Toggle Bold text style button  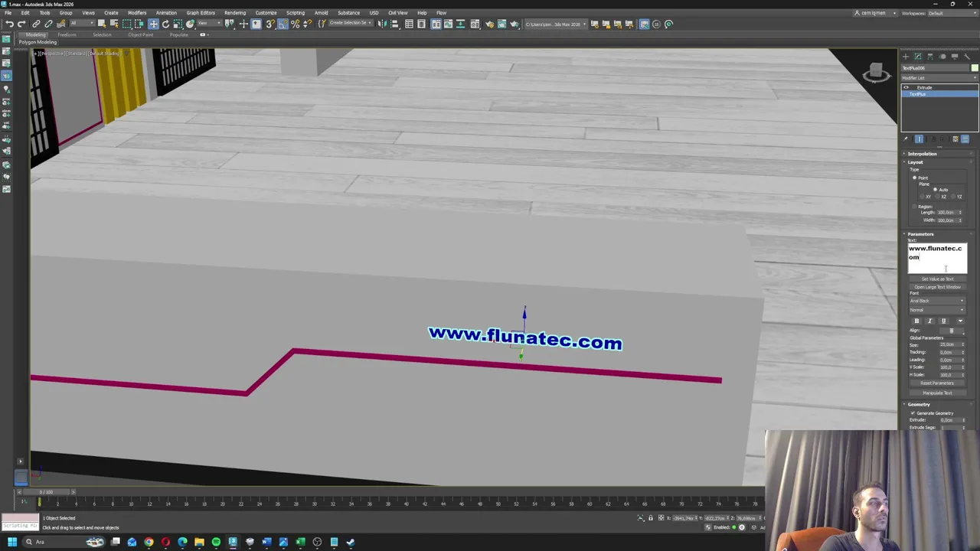916,321
